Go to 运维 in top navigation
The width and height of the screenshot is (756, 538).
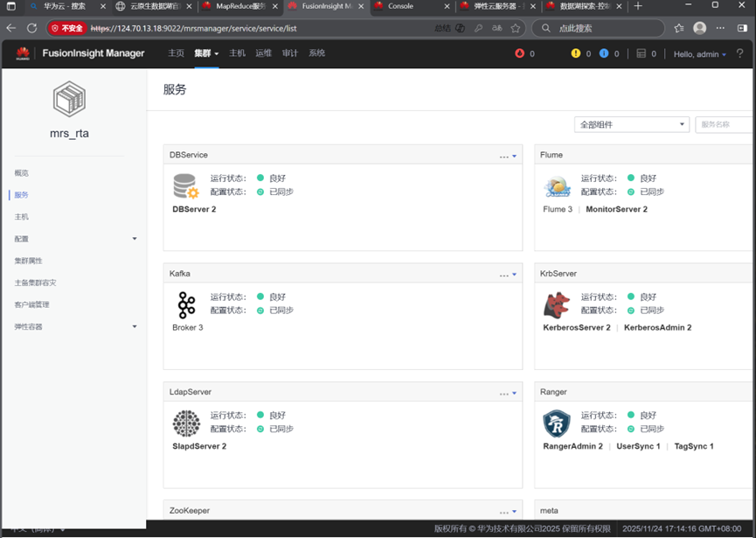point(263,53)
